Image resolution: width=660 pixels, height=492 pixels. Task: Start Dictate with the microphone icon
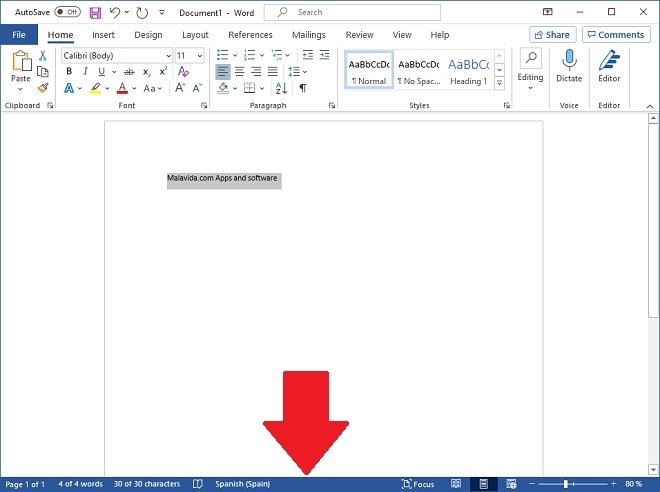click(569, 65)
